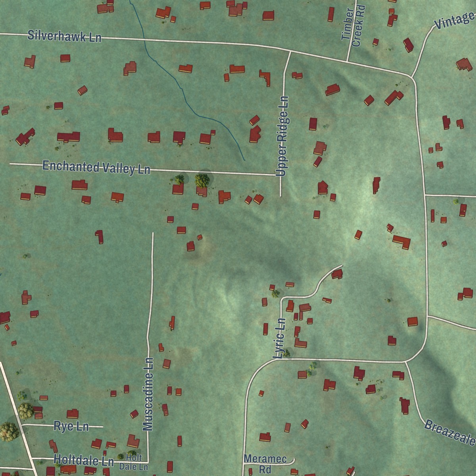Click the Lyric Ln street label
The width and height of the screenshot is (476, 476).
[x=280, y=338]
